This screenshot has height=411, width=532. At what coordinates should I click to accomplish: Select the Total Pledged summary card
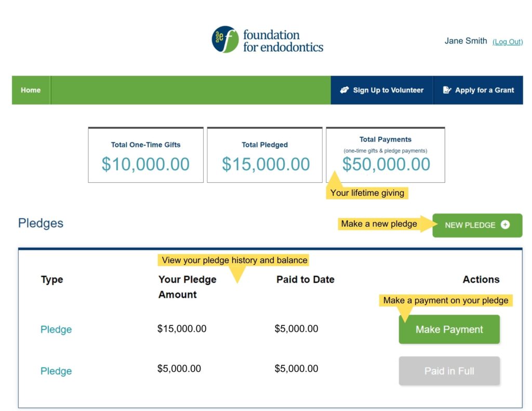265,155
